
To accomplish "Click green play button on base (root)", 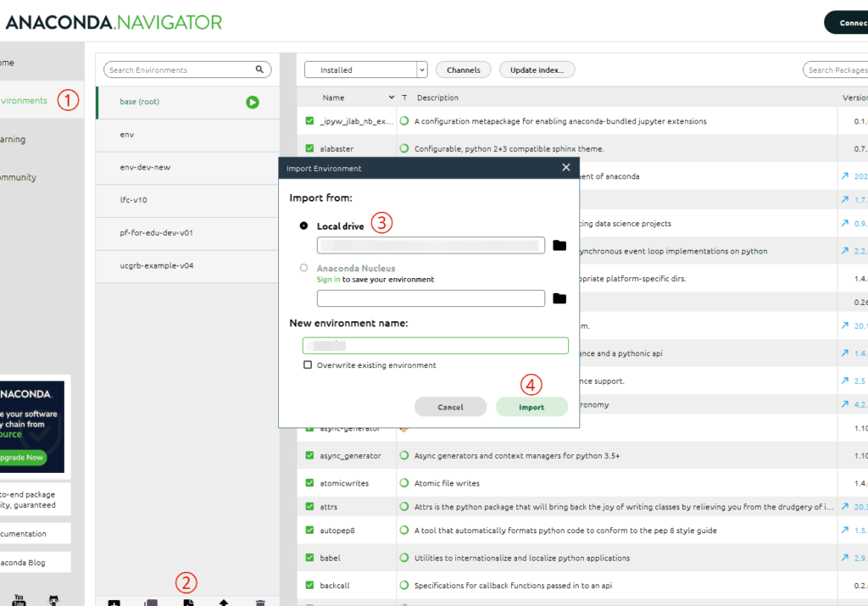I will 253,102.
